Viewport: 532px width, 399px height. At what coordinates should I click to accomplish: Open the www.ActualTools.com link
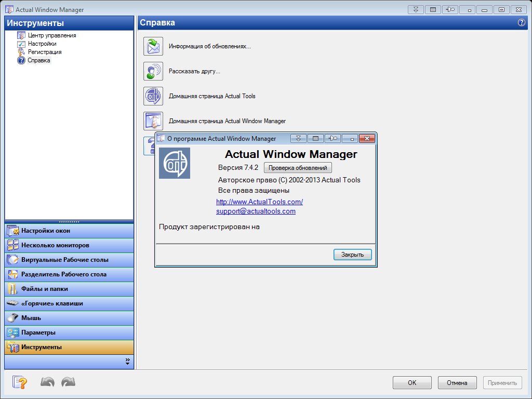coord(259,202)
